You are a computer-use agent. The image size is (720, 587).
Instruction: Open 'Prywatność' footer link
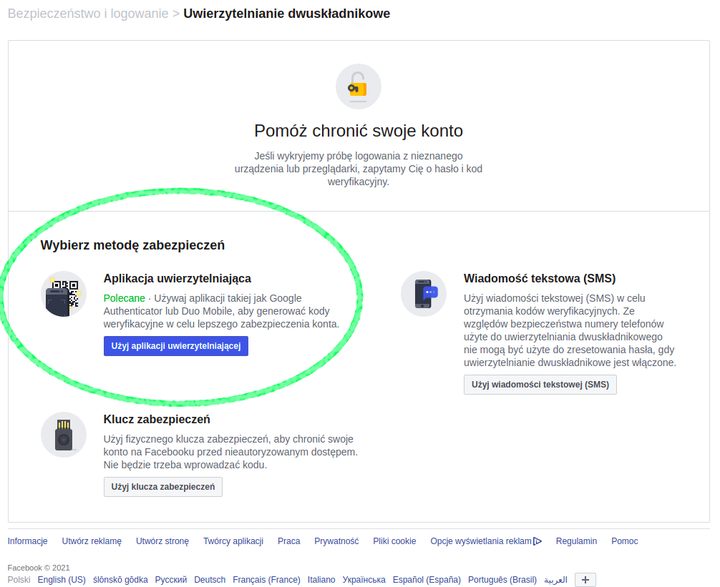click(336, 541)
